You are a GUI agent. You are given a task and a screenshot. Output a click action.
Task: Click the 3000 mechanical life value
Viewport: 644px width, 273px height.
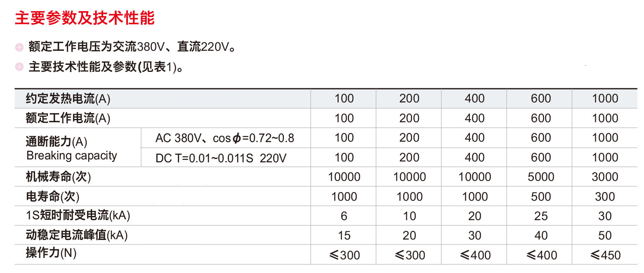tap(605, 177)
